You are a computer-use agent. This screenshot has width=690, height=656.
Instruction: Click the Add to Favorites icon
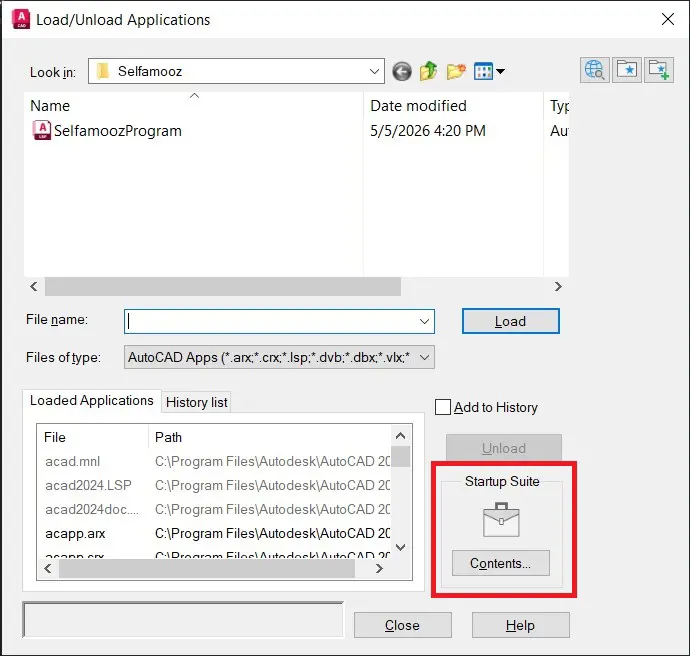659,70
